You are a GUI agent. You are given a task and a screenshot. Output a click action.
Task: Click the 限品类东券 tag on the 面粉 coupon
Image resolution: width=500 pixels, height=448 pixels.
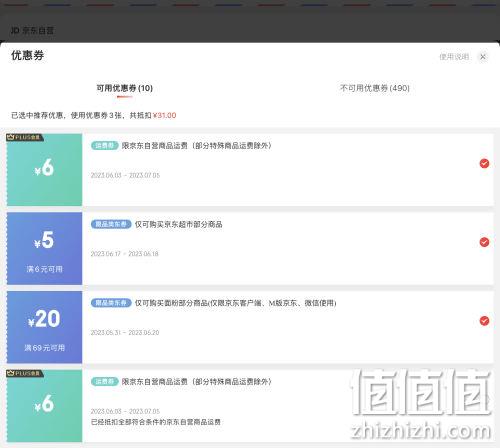pos(111,303)
